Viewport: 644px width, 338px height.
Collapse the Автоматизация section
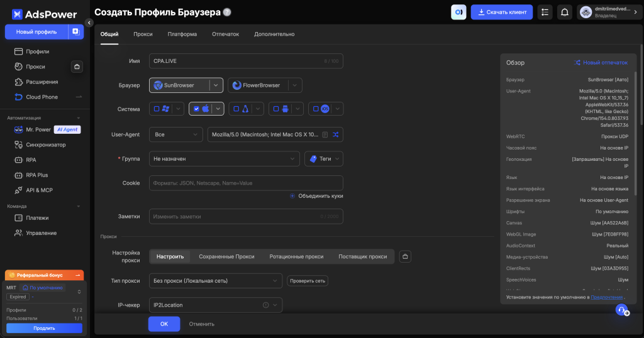(79, 118)
